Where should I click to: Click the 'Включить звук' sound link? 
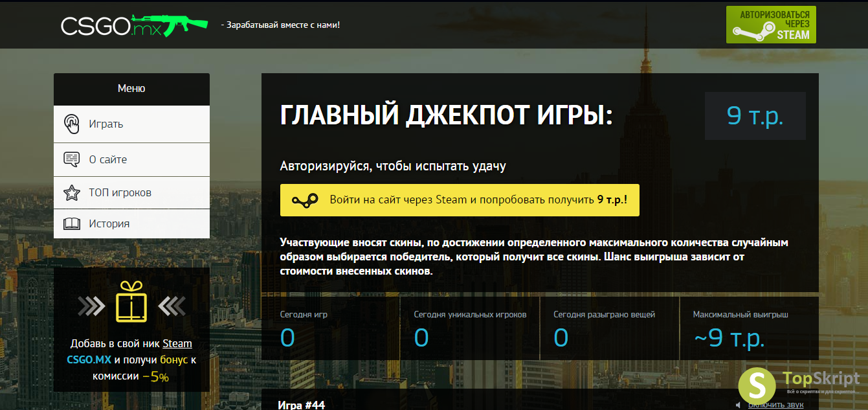(776, 405)
